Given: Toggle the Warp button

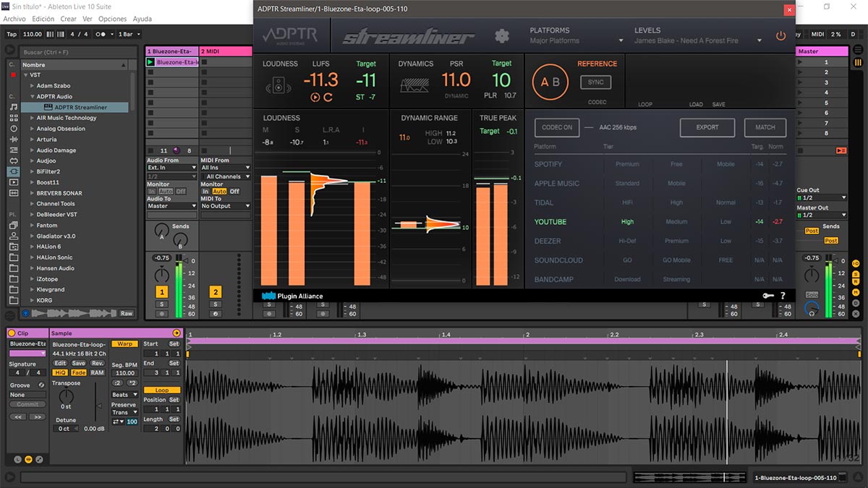Looking at the screenshot, I should (124, 344).
